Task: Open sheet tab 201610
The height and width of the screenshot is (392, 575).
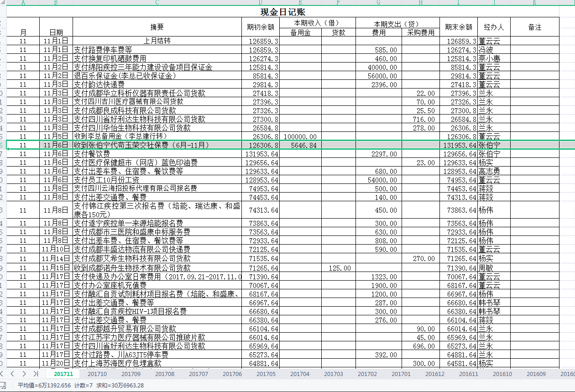Action: click(502, 374)
